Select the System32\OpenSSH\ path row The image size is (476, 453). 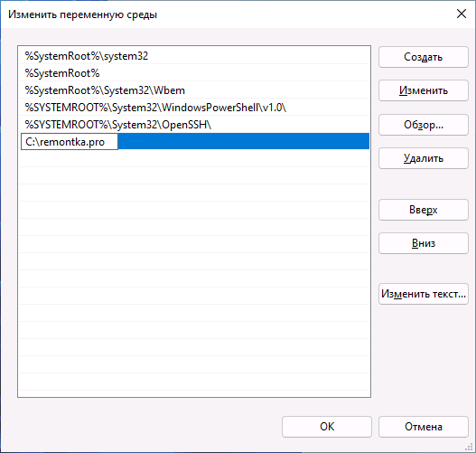pyautogui.click(x=194, y=125)
